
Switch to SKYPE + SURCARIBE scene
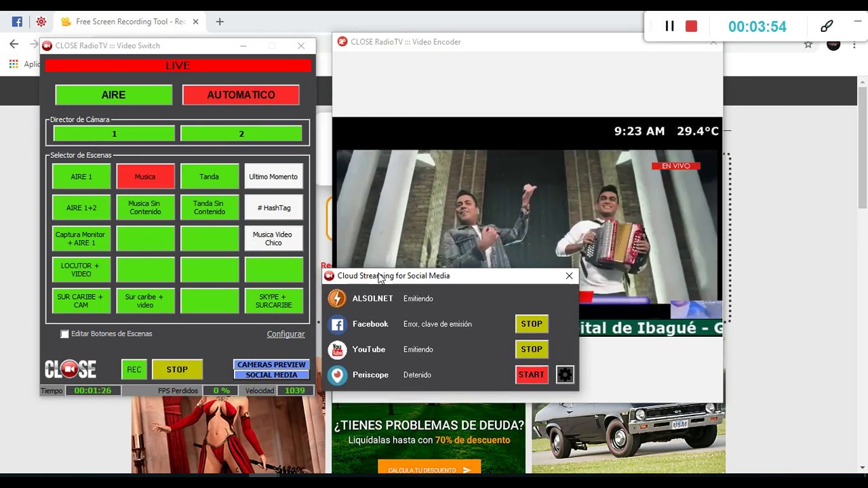273,301
